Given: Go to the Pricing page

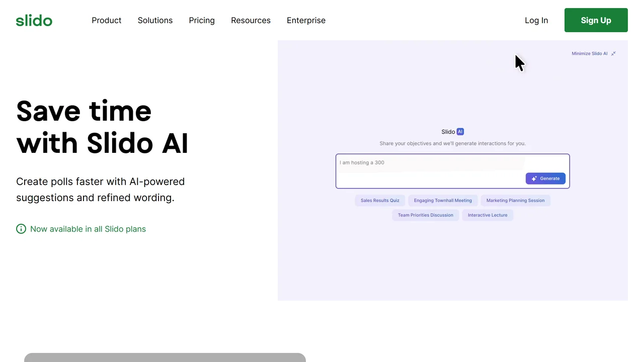Looking at the screenshot, I should (202, 20).
